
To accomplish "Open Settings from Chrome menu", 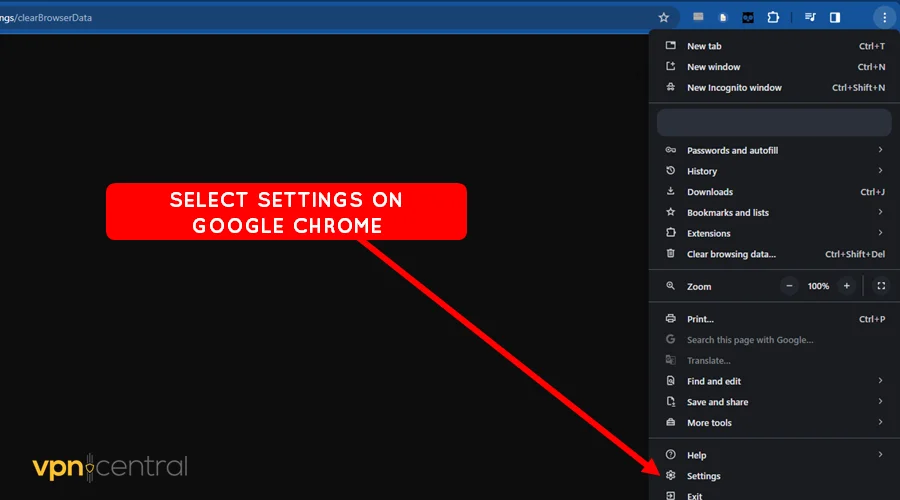I will (774, 476).
